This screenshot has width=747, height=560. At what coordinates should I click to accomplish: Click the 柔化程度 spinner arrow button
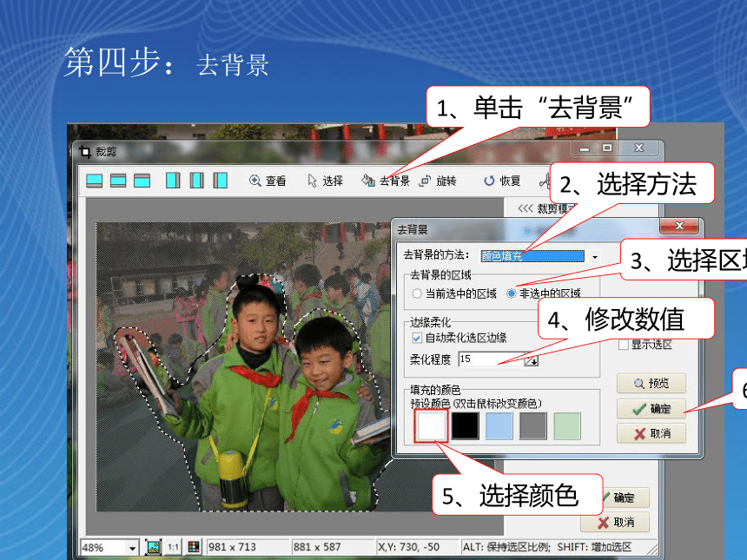pos(532,360)
